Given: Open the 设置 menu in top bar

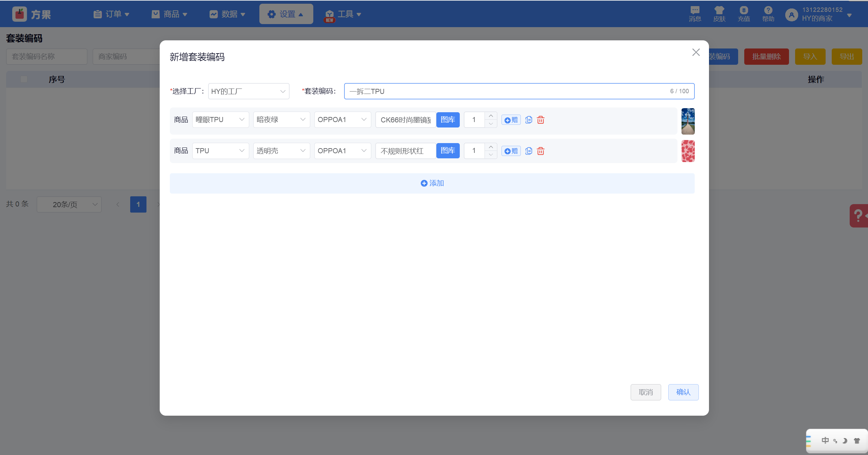Looking at the screenshot, I should (x=286, y=14).
